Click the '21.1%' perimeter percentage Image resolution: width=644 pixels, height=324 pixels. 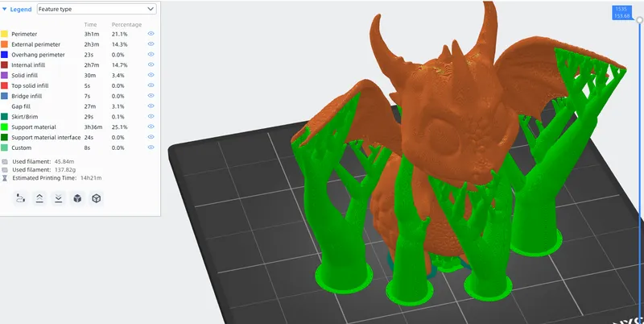[119, 34]
